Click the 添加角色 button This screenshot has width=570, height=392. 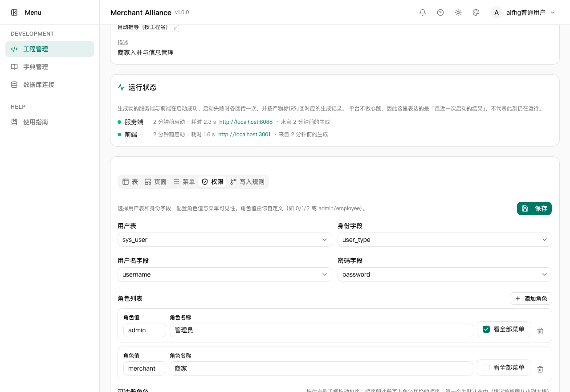(531, 298)
